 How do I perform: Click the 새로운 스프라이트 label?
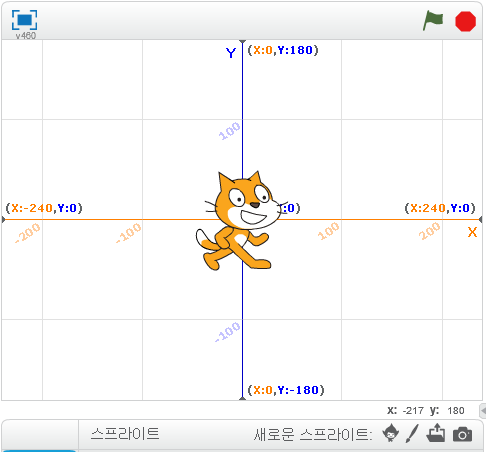point(313,434)
